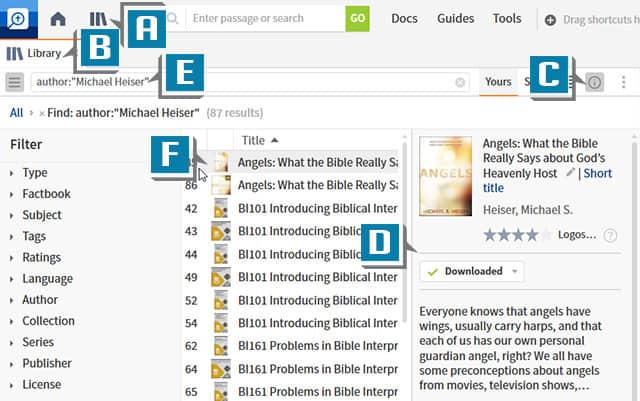The image size is (640, 401).
Task: Clear the library search filter text
Action: coord(460,83)
